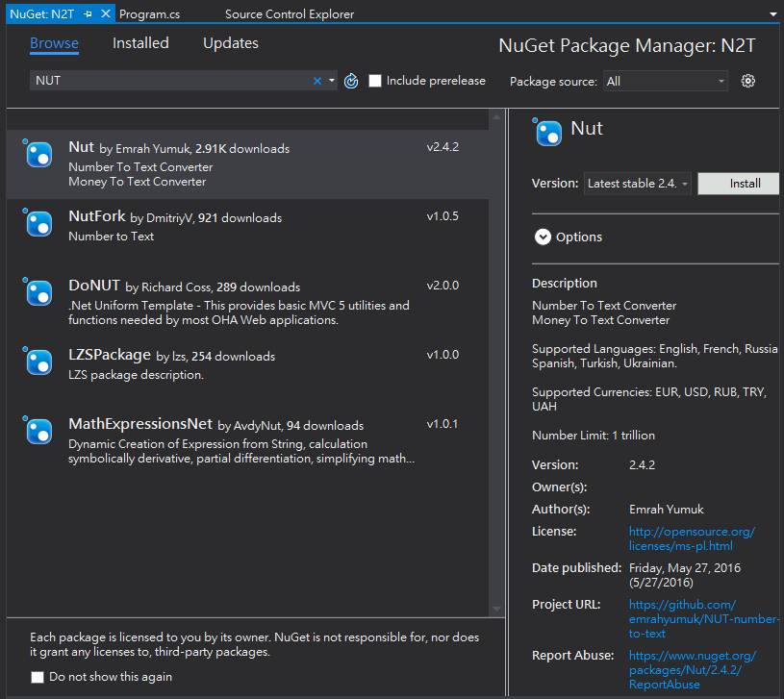
Task: Open the Report Abuse nuget.org link
Action: (693, 670)
